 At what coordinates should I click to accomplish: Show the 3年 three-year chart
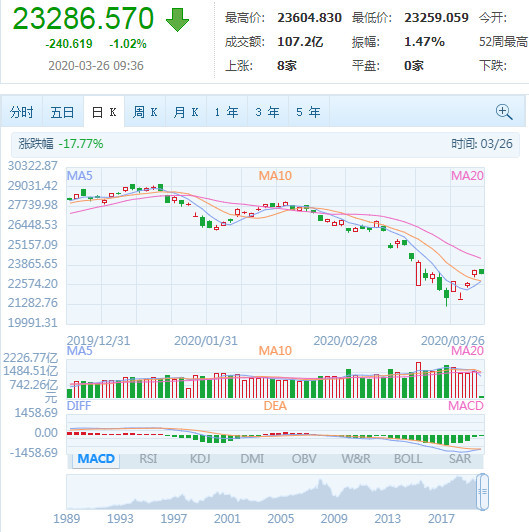pyautogui.click(x=268, y=112)
